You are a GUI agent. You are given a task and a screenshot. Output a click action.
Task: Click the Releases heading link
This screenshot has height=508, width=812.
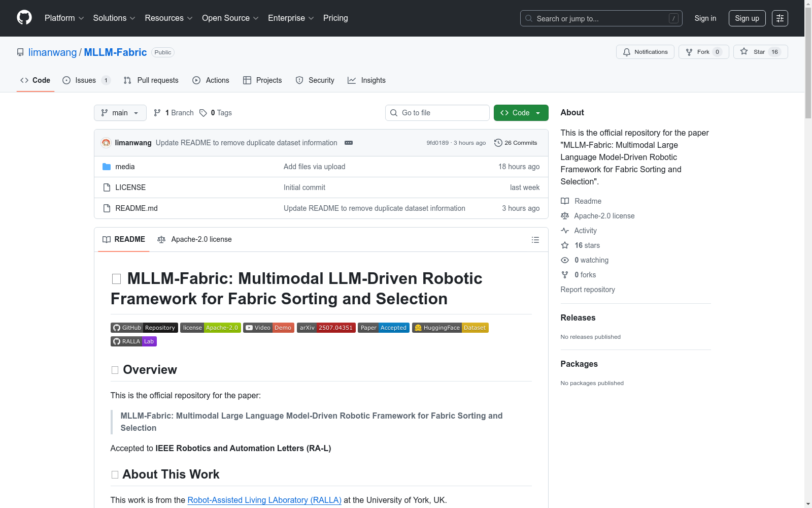pos(578,317)
